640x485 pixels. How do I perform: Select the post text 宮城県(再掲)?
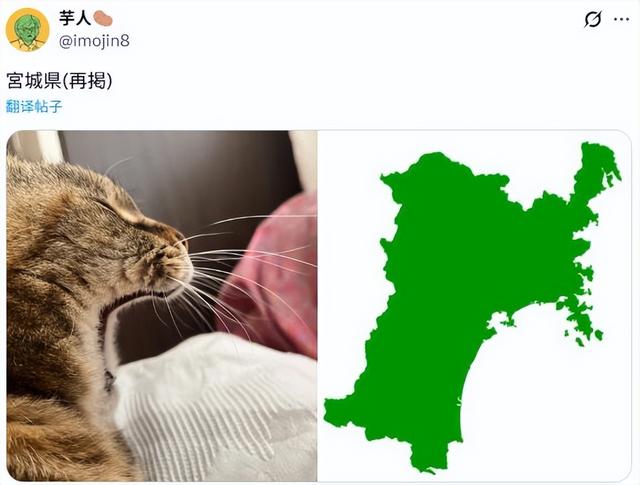[x=60, y=81]
